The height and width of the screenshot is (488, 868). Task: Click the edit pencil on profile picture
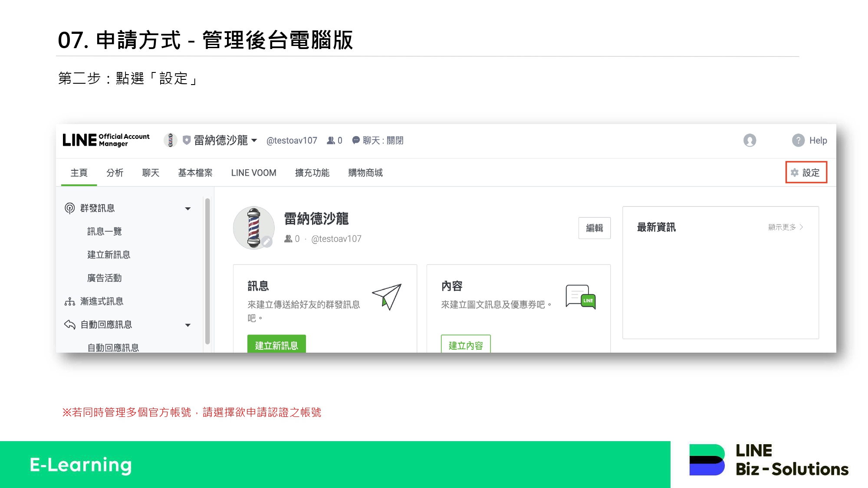click(267, 242)
